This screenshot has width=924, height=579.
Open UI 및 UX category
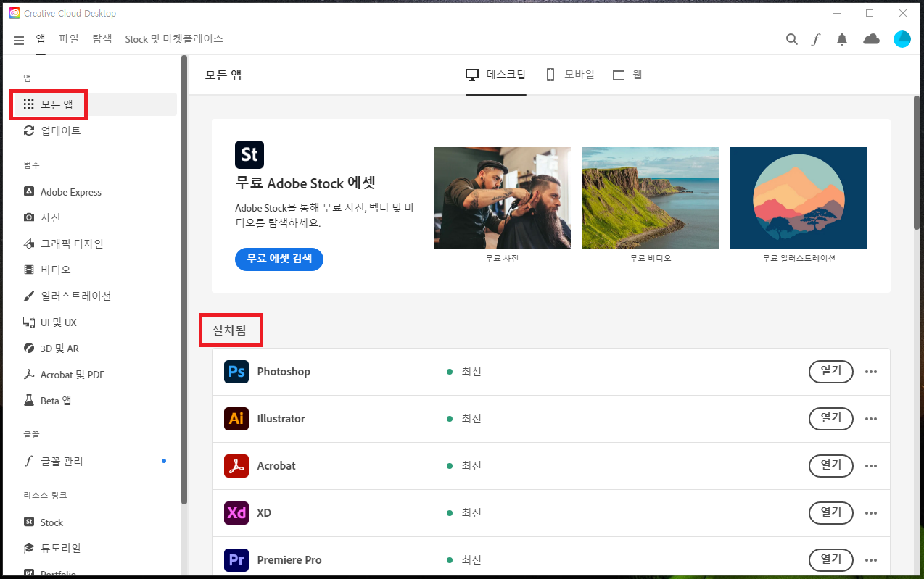click(x=94, y=322)
